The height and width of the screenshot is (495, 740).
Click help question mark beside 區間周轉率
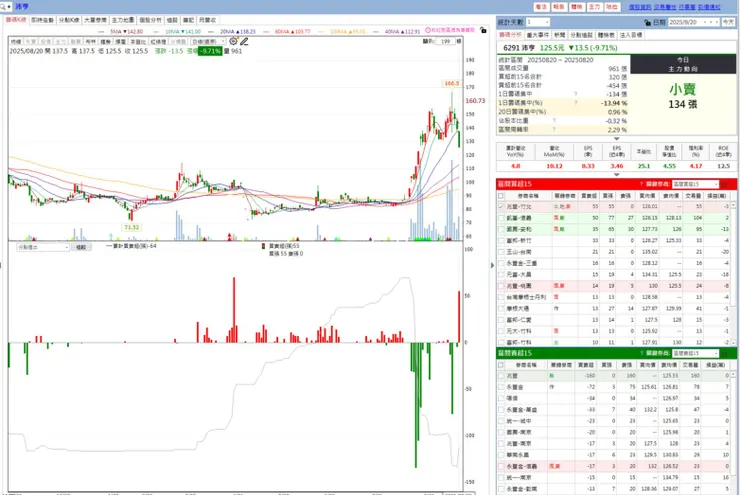554,129
